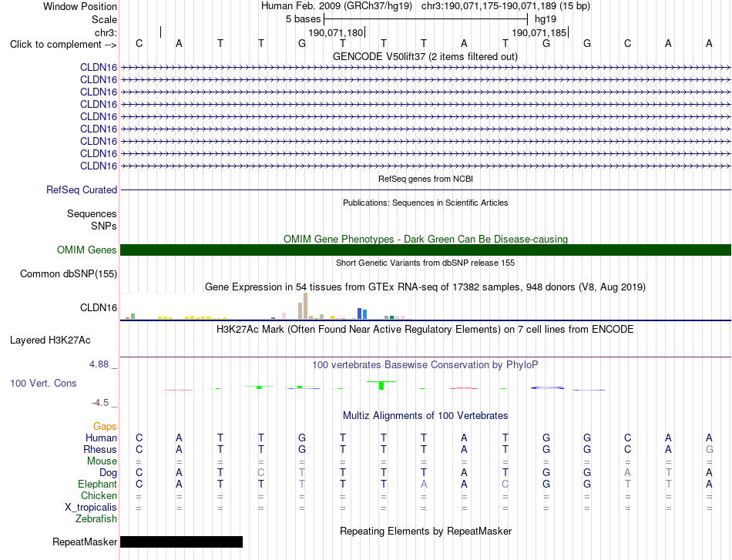Image resolution: width=732 pixels, height=560 pixels.
Task: Click 'Short Genetic Variants from dbSNP release 155' title
Action: tap(425, 263)
